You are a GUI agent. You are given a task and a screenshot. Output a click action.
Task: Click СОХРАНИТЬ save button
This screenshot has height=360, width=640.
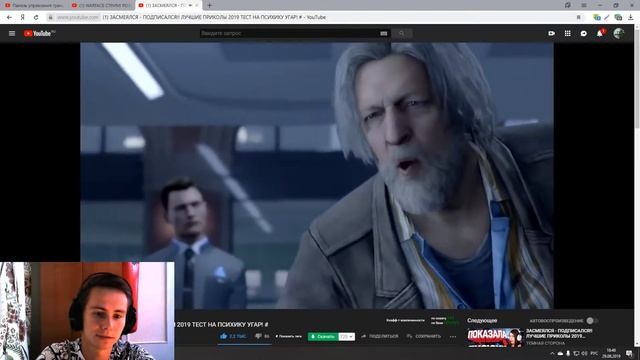424,336
